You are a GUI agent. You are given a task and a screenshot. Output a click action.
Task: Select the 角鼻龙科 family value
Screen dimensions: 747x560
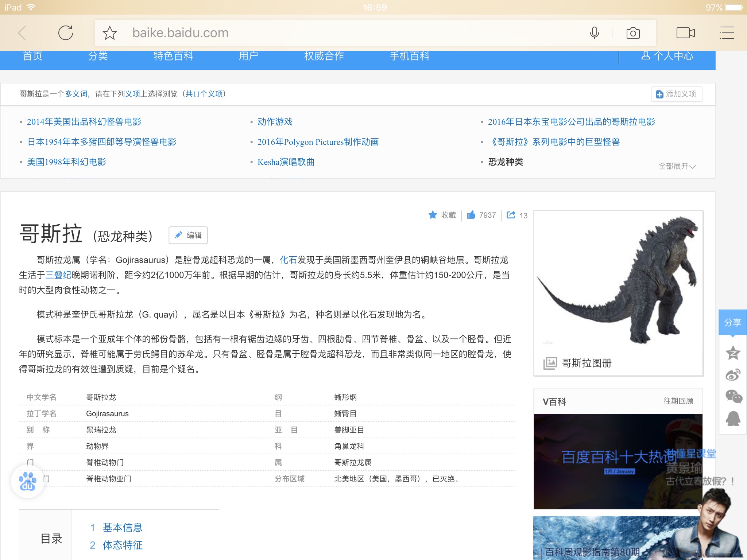coord(349,446)
